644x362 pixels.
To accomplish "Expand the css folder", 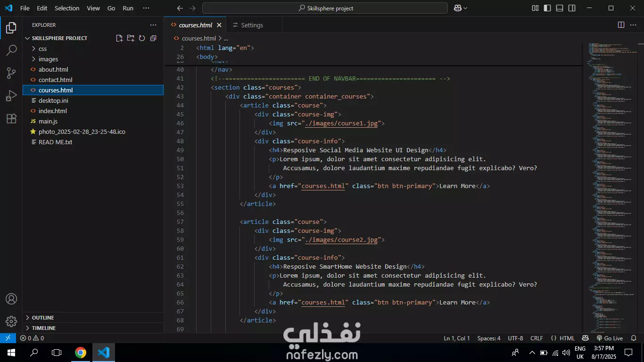I will point(93,49).
